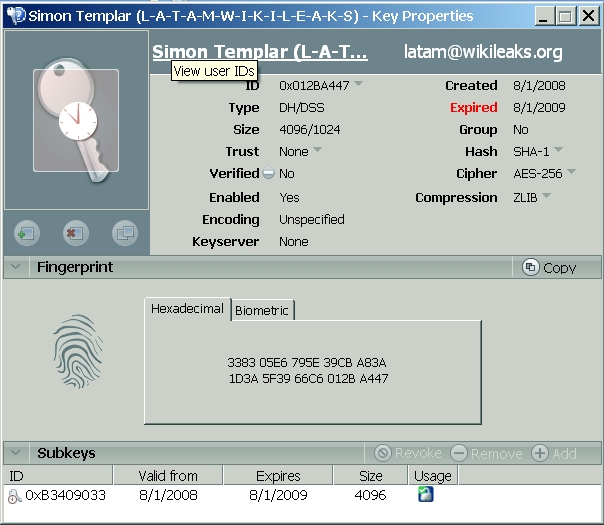Viewport: 604px width, 525px height.
Task: Click the Expired date 8/1/2009 value
Action: pos(539,107)
